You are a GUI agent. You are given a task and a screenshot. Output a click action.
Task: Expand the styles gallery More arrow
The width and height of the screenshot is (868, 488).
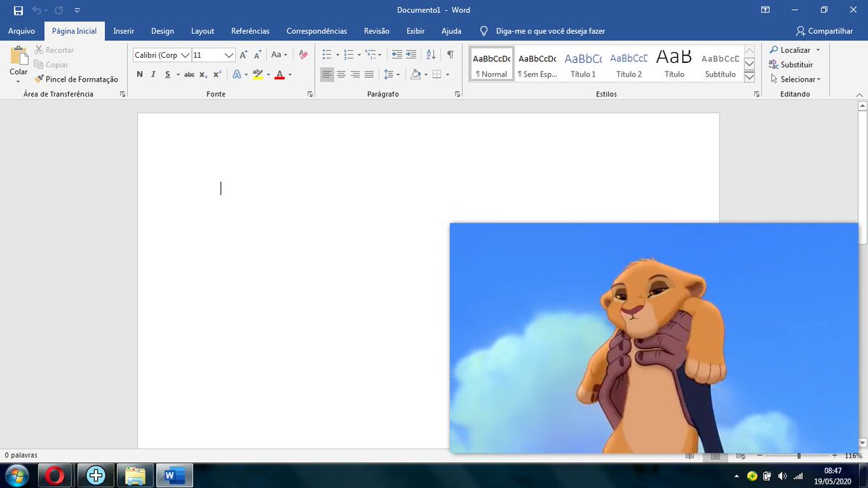[x=749, y=77]
